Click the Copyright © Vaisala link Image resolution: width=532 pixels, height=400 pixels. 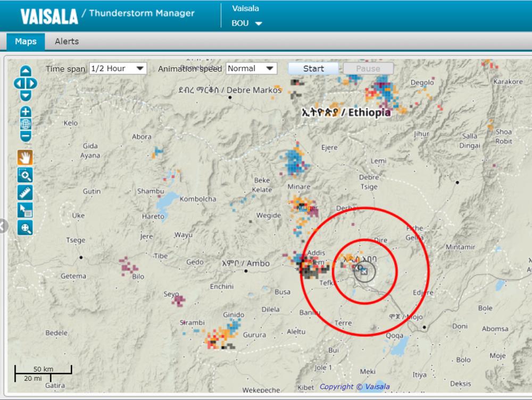click(x=354, y=387)
